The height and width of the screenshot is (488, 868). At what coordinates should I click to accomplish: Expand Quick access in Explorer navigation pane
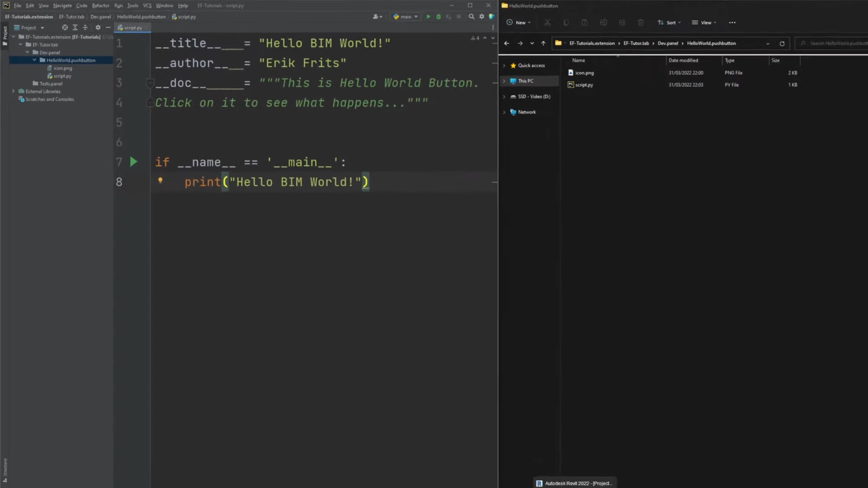[504, 66]
